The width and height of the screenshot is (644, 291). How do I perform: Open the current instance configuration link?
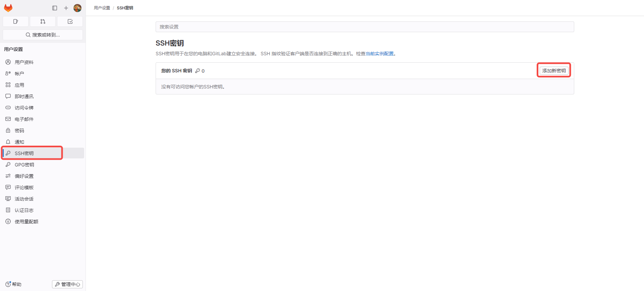(379, 54)
